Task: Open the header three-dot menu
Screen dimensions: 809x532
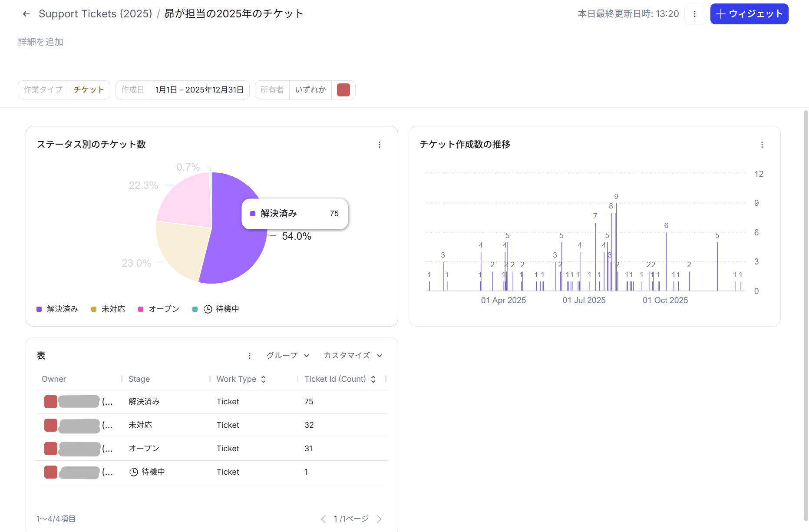Action: [x=694, y=13]
